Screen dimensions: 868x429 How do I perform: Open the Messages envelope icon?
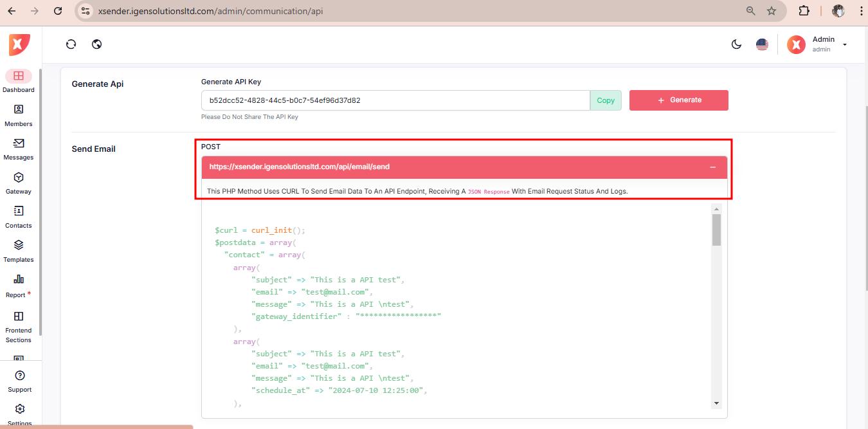pos(19,143)
